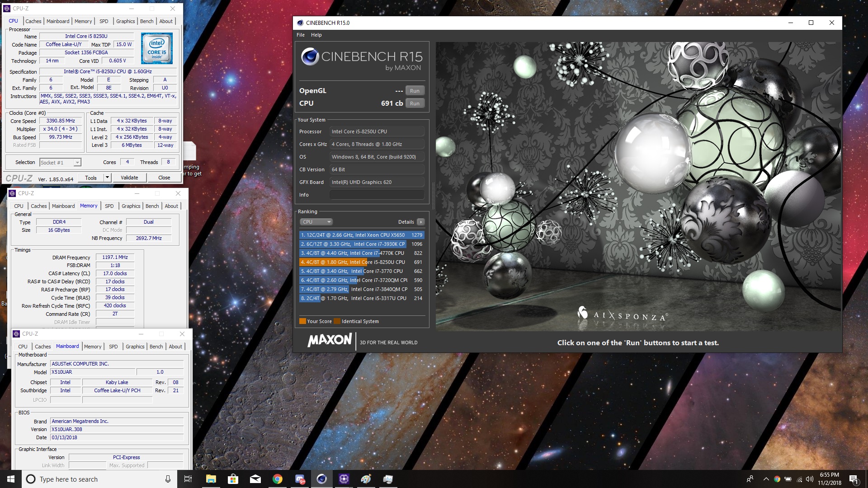This screenshot has width=868, height=488.
Task: Click DRAM Frequency value 1197.1 MHz
Action: pyautogui.click(x=115, y=257)
